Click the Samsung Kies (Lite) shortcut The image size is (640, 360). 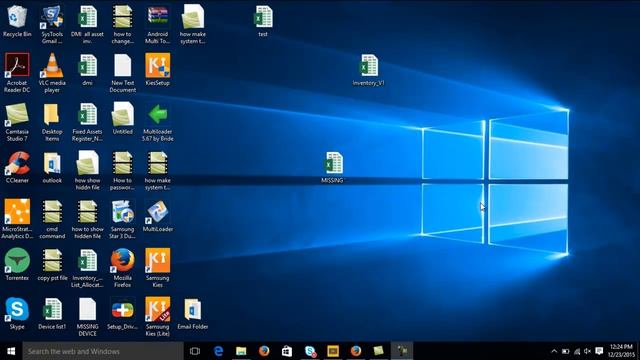point(158,317)
